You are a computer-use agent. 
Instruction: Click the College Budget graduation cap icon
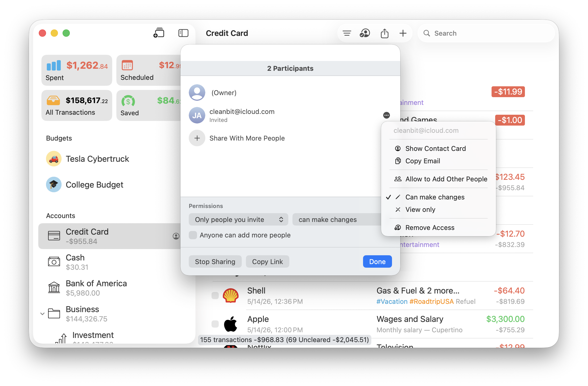54,184
